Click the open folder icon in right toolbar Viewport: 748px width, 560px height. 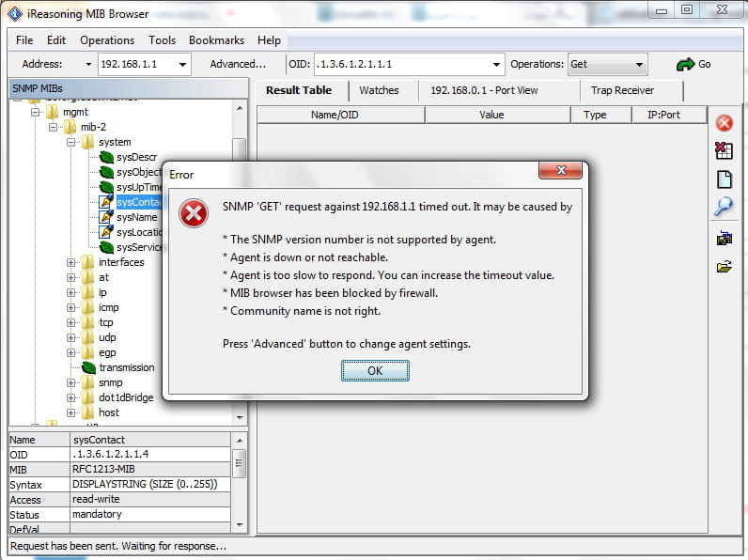coord(725,267)
